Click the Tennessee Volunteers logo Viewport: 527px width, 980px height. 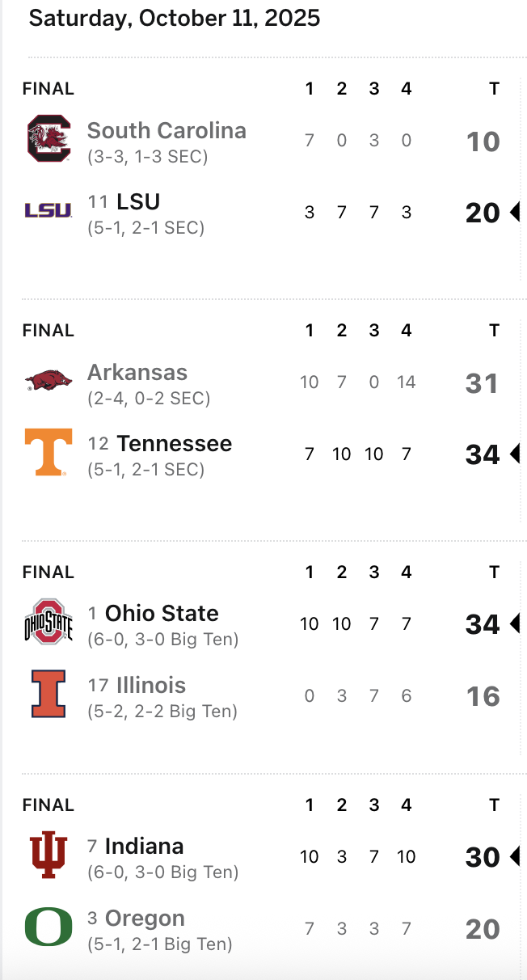point(48,452)
